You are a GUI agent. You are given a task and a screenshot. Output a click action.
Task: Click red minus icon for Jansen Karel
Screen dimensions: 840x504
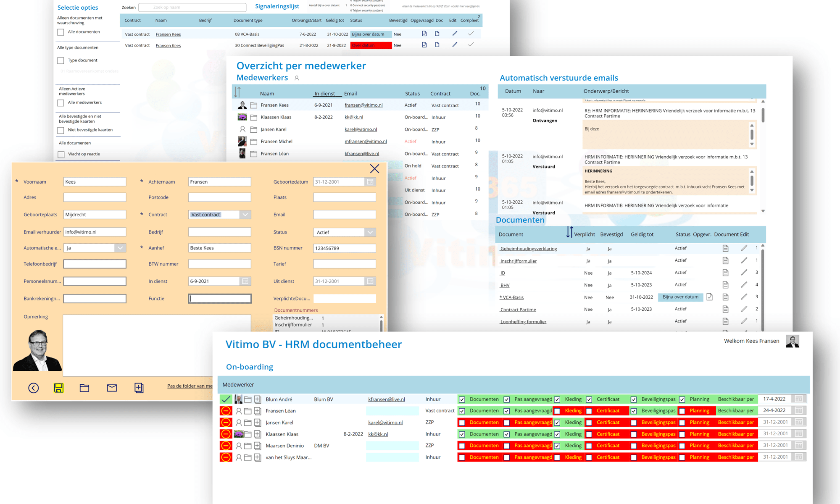tap(226, 423)
